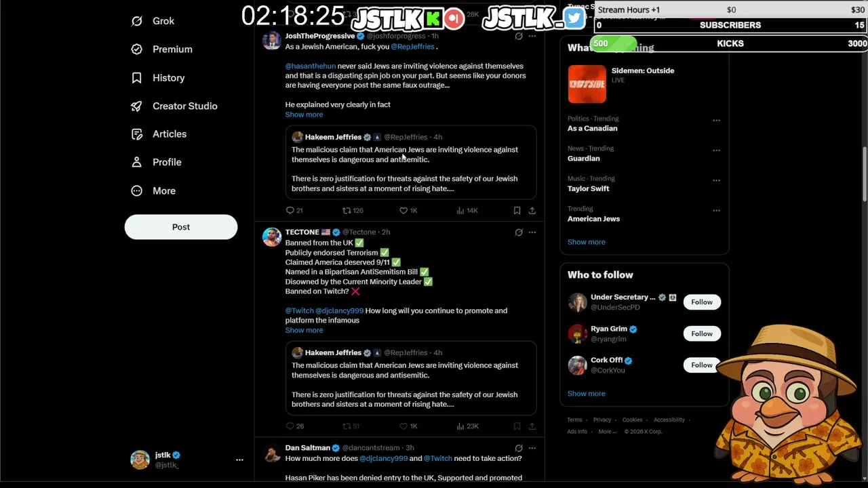Screen dimensions: 868x488
Task: Expand the More menu in sidebar
Action: [x=153, y=191]
